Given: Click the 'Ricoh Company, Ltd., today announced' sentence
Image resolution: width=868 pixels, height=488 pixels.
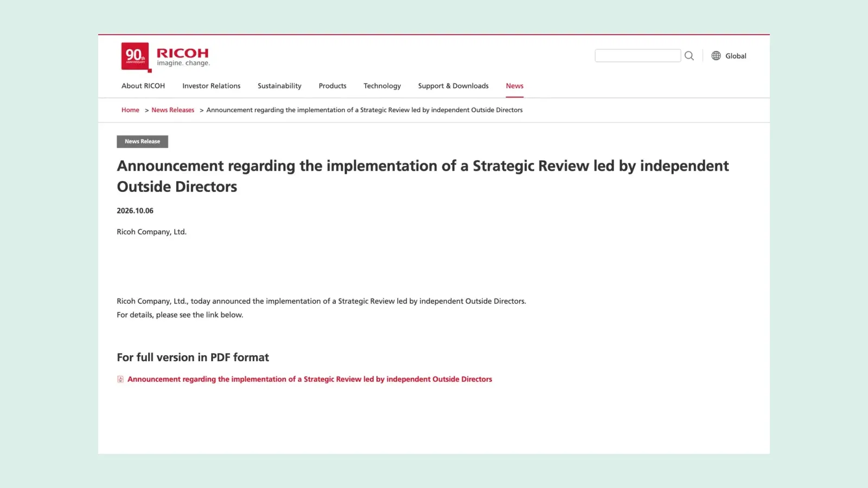Looking at the screenshot, I should (x=321, y=301).
